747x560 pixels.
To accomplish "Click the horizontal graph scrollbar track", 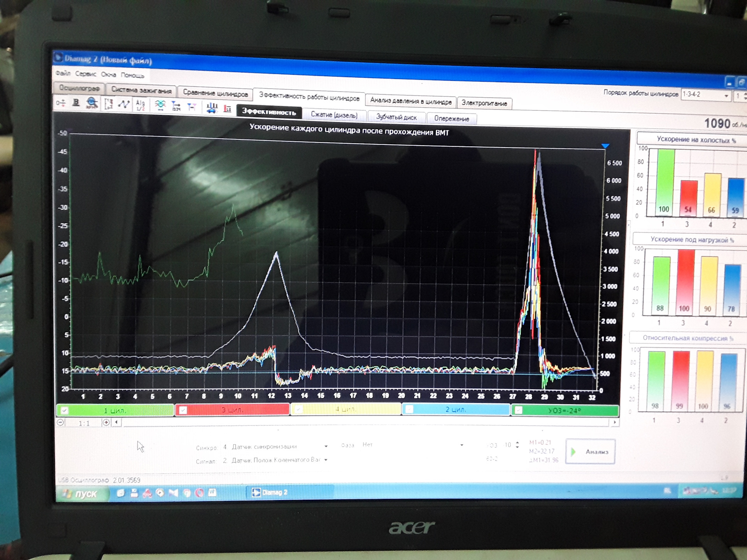I will coord(365,422).
